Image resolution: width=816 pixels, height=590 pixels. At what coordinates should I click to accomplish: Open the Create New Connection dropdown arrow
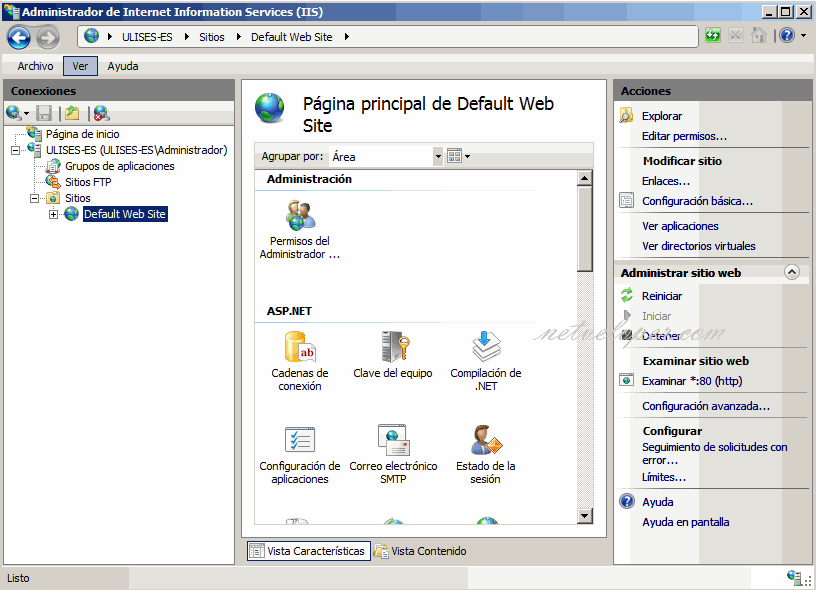point(26,113)
